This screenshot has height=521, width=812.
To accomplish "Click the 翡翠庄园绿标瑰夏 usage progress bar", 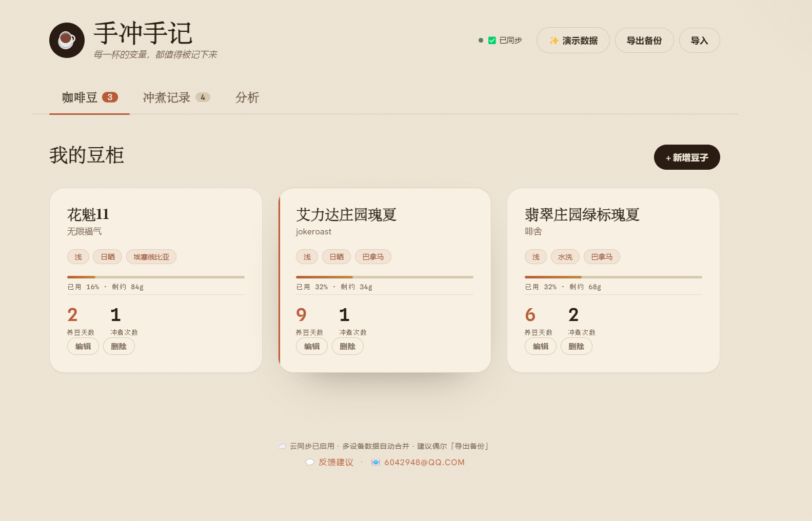I will click(613, 277).
